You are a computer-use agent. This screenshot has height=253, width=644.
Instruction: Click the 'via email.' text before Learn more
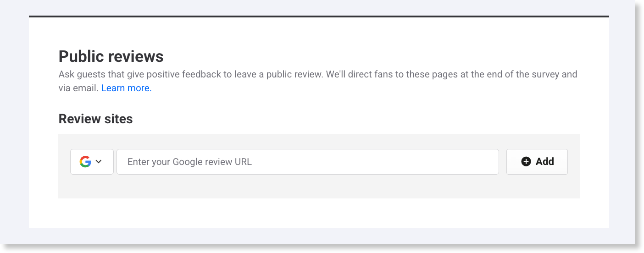click(x=78, y=88)
